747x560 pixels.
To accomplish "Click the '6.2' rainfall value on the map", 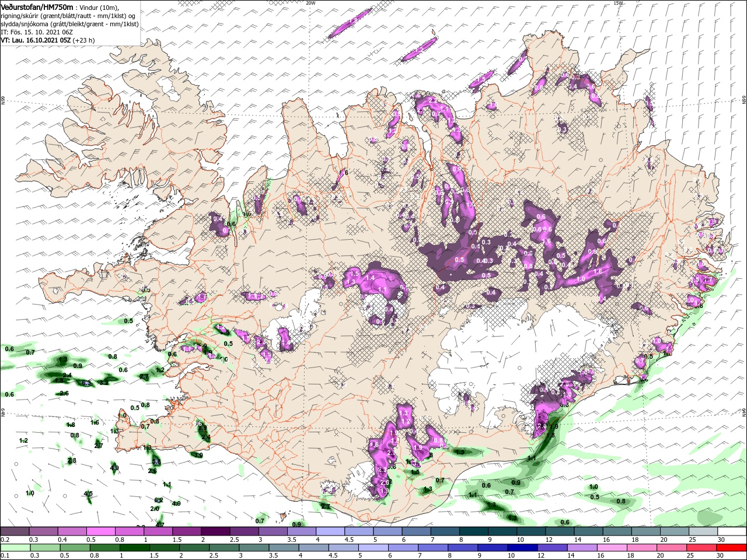I will (x=158, y=501).
